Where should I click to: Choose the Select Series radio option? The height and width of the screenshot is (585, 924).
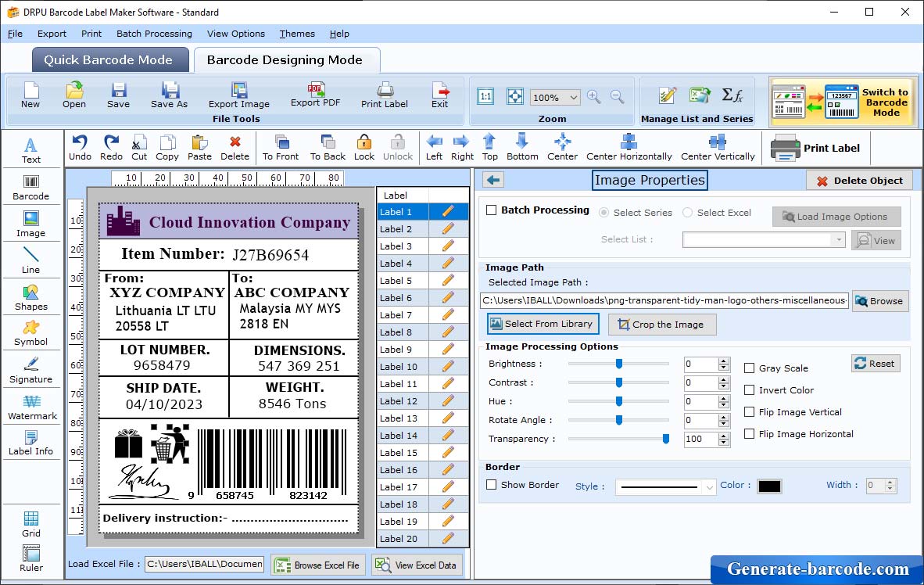(604, 212)
